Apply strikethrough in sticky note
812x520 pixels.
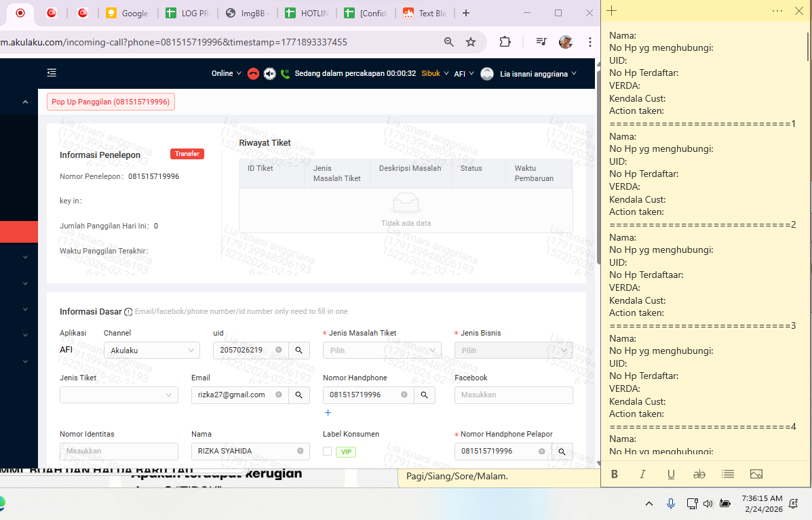699,474
